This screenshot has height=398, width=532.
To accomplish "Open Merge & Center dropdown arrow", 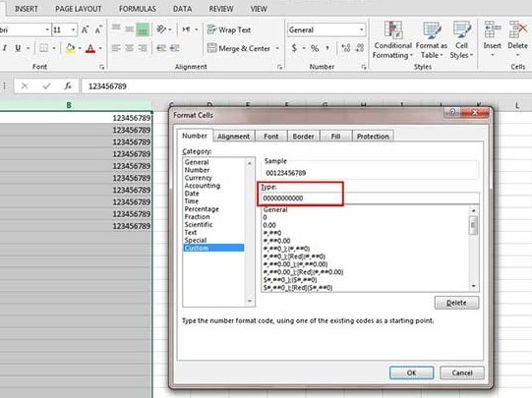I will tap(277, 48).
